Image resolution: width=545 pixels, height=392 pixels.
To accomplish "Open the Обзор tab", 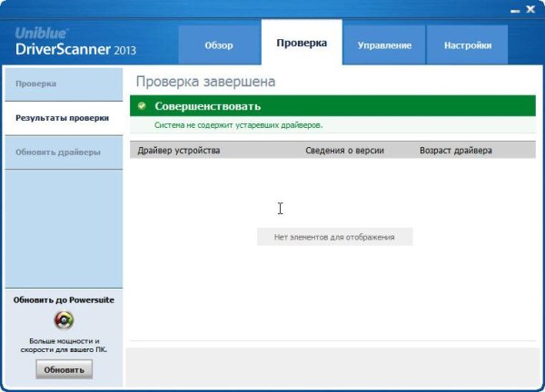I will 219,45.
